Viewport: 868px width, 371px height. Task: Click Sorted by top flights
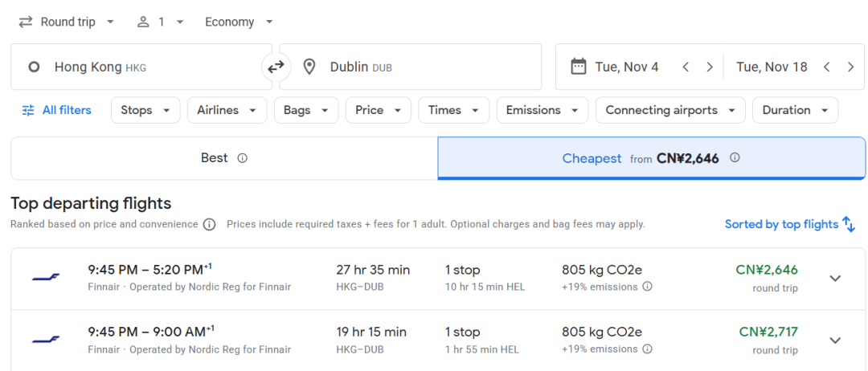tap(790, 225)
